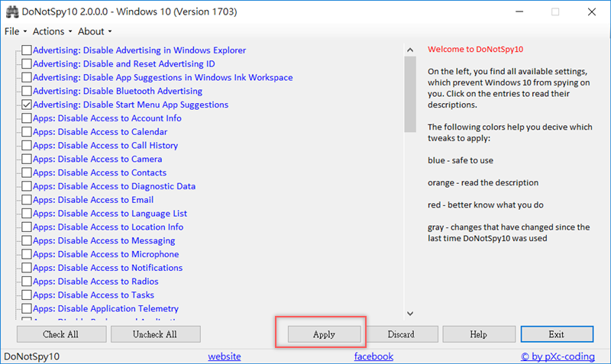
Task: Apply the selected tweaks
Action: [x=324, y=334]
